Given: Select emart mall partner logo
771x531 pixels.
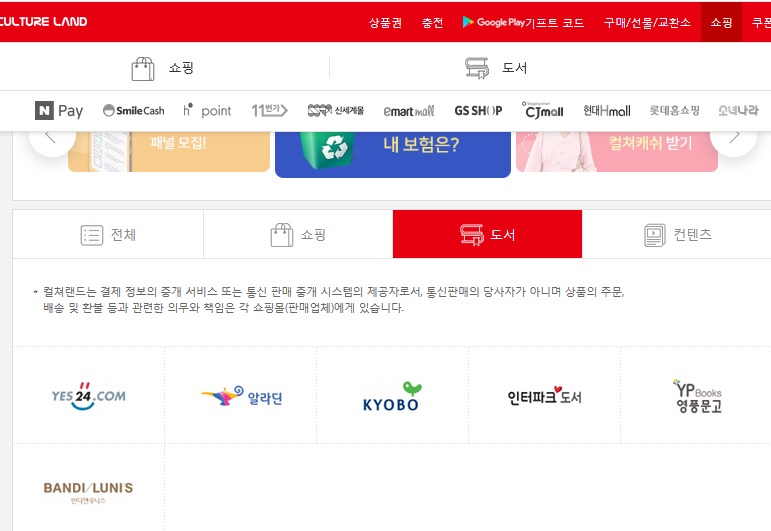Looking at the screenshot, I should 409,111.
